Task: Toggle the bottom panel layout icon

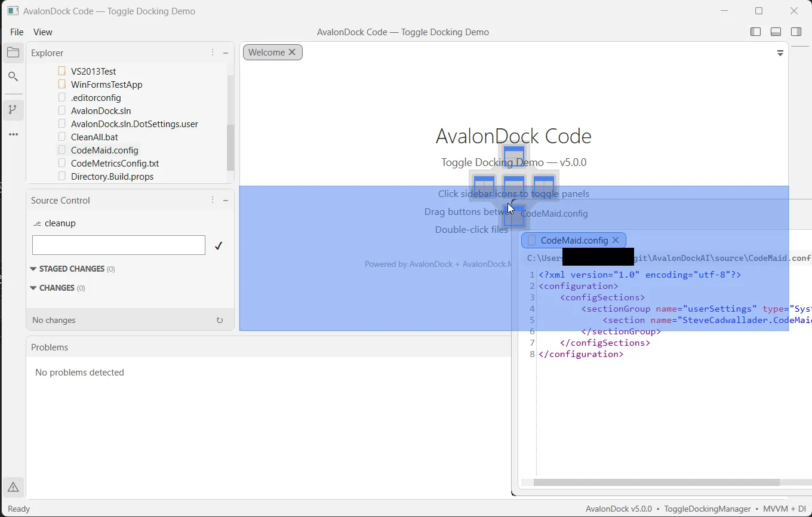Action: point(776,32)
